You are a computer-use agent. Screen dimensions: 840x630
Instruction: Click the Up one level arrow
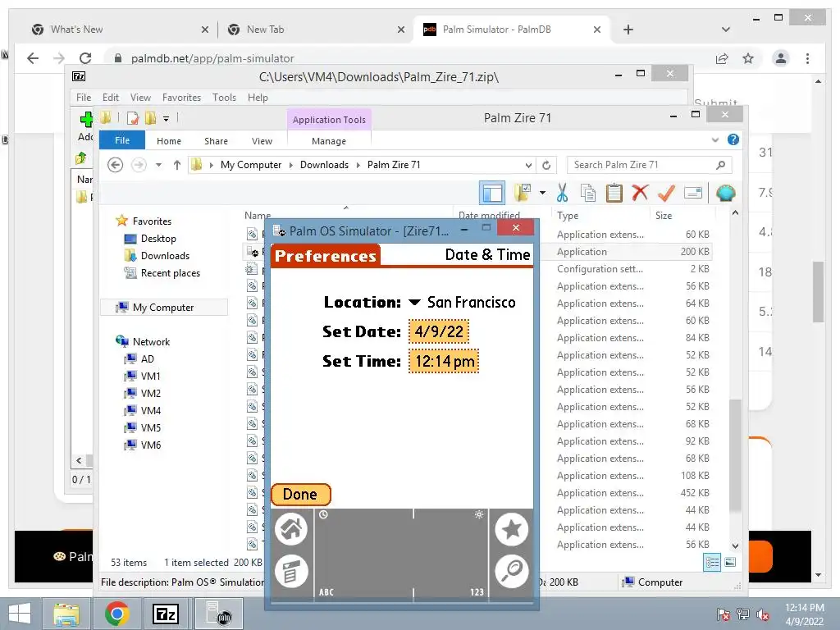coord(177,165)
